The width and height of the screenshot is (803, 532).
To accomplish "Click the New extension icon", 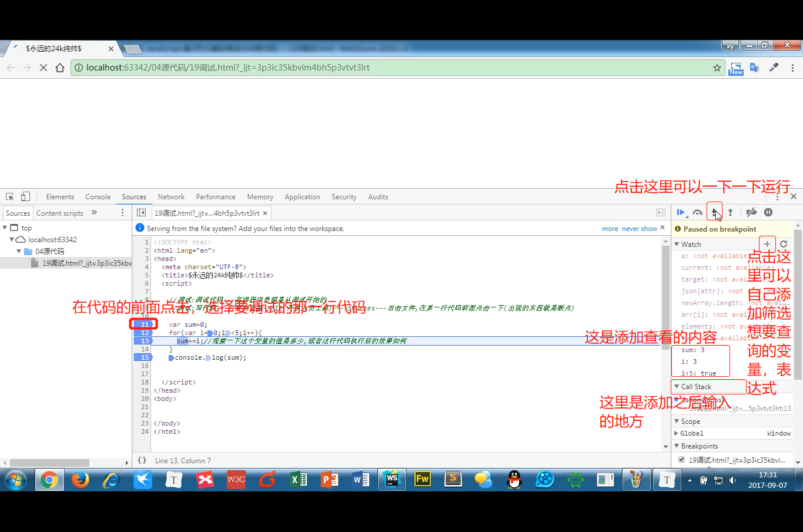I will pyautogui.click(x=736, y=68).
